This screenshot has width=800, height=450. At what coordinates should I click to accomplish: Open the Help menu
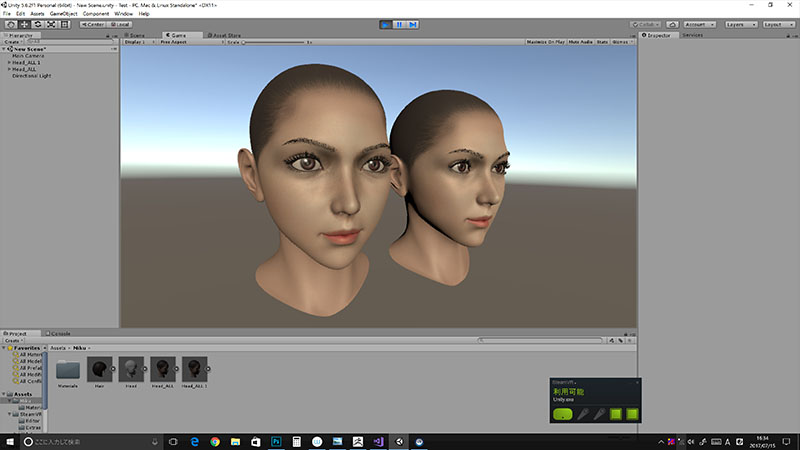144,14
